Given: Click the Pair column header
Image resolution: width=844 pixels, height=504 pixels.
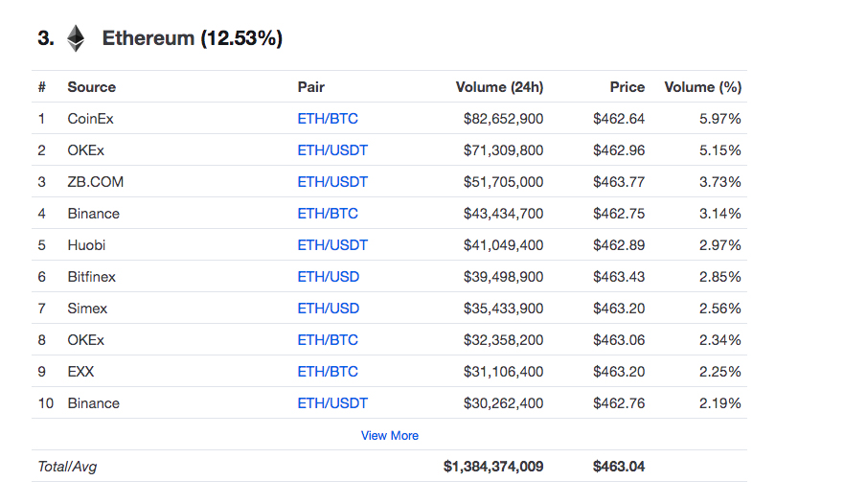Looking at the screenshot, I should 311,87.
